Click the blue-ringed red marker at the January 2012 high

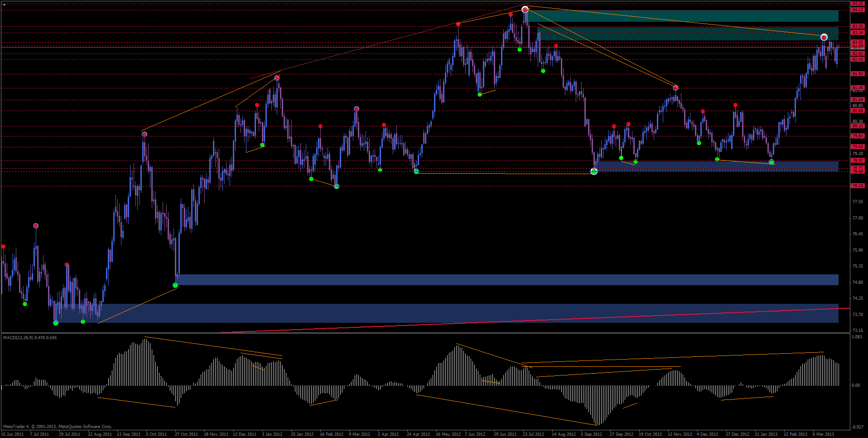tap(277, 78)
